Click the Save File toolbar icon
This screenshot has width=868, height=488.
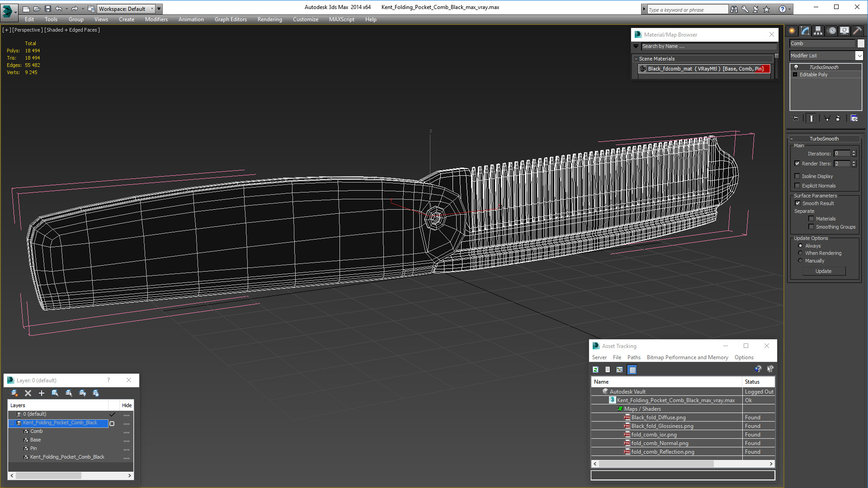[x=48, y=9]
